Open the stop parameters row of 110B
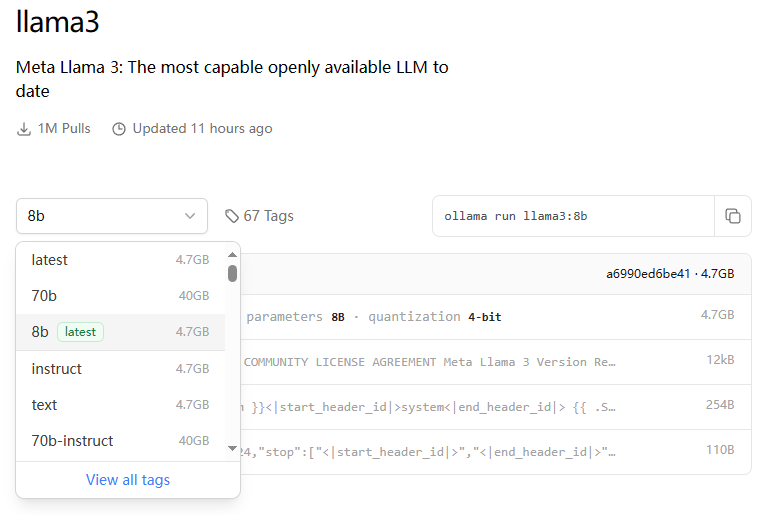Viewport: 777px width, 515px height. point(496,452)
